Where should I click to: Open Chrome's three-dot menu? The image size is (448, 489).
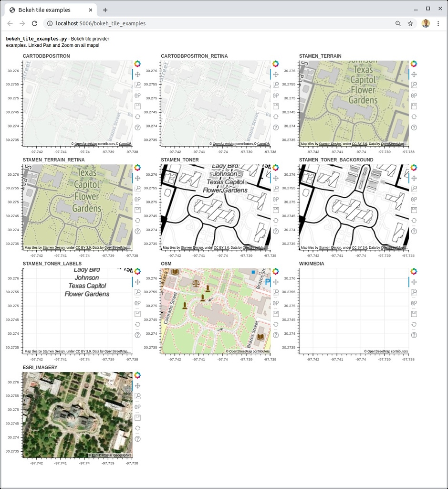[x=438, y=23]
